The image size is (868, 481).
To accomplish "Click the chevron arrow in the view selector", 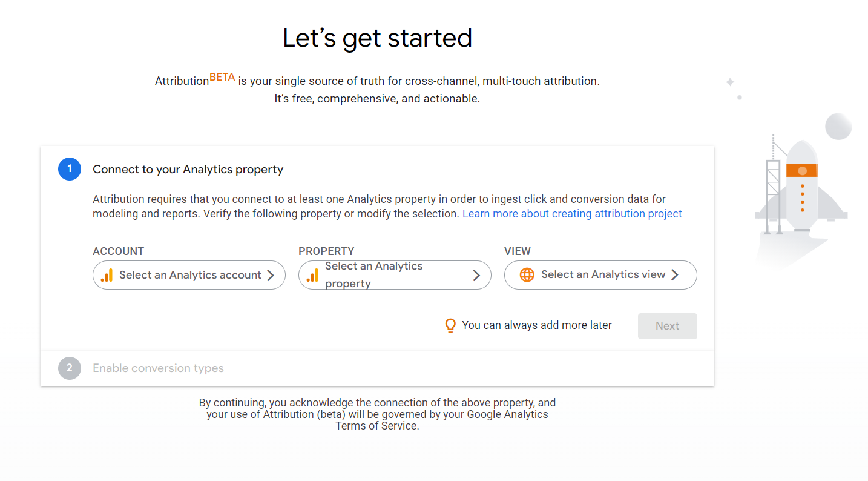I will pyautogui.click(x=674, y=275).
